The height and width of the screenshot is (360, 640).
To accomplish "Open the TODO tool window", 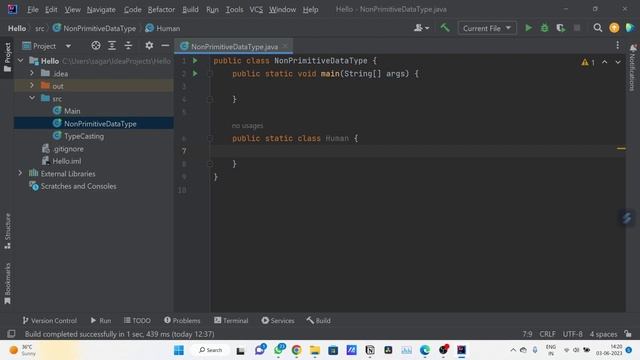I will coord(137,320).
